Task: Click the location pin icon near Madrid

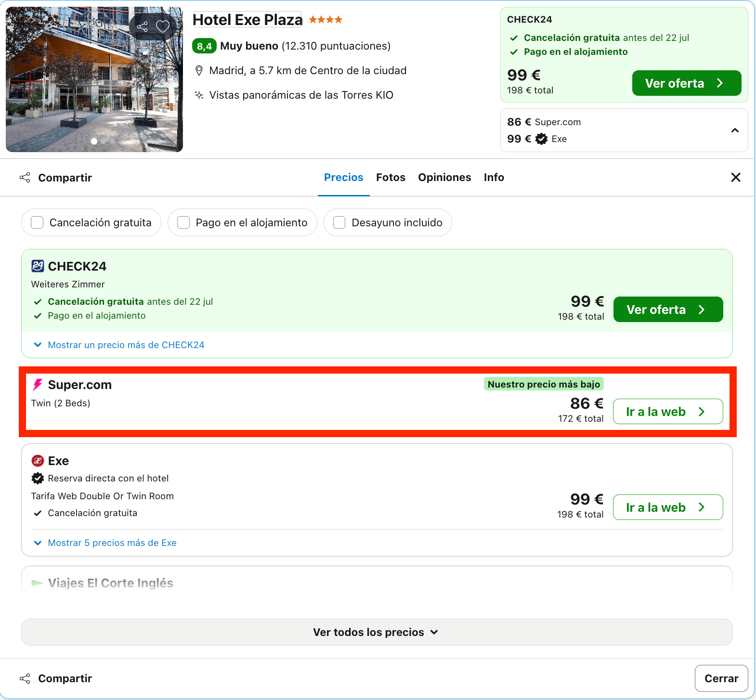Action: 199,71
